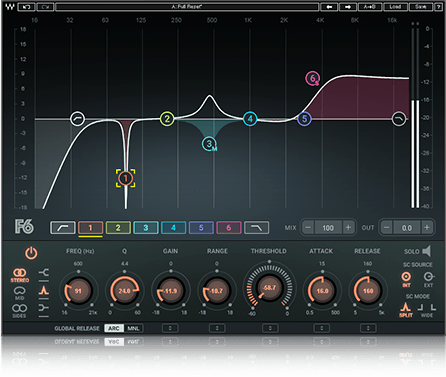Select the low-pass filter band button
446x377 pixels.
tap(256, 228)
